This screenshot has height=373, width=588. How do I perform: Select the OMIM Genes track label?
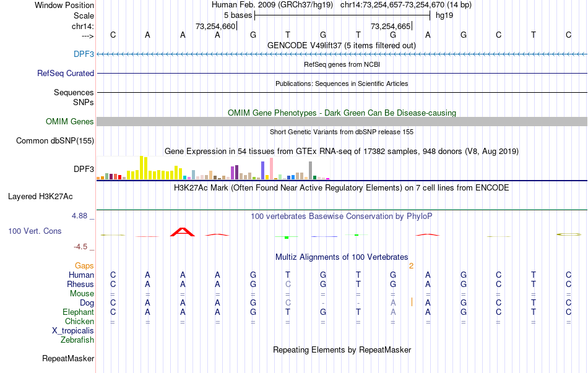69,121
